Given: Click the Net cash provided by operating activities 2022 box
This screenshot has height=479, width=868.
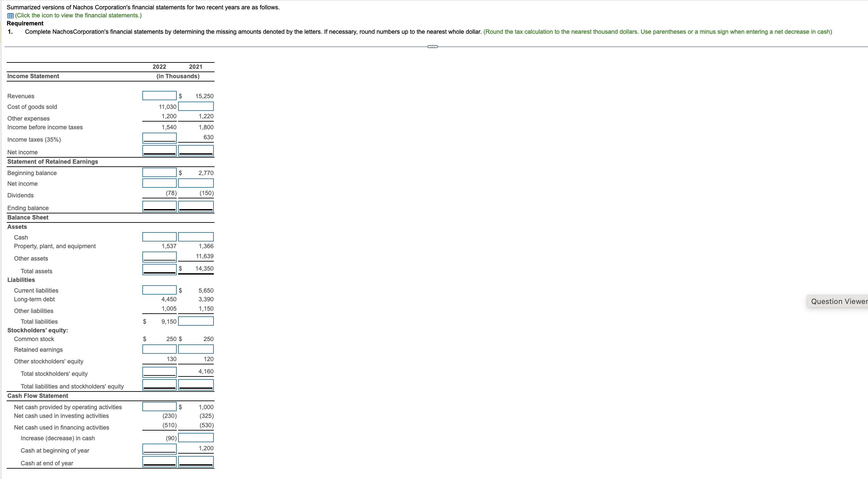Looking at the screenshot, I should (159, 407).
